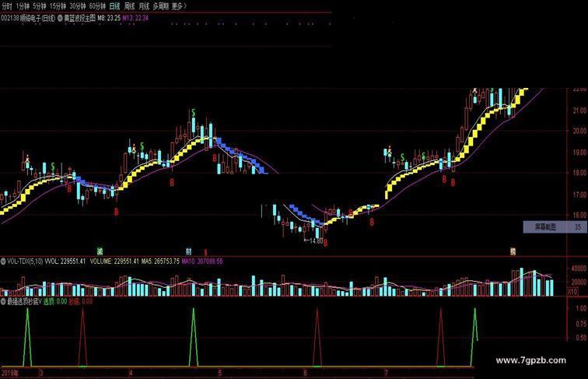The height and width of the screenshot is (379, 588).
Task: Click the 16.00 price axis label
Action: pos(579,216)
